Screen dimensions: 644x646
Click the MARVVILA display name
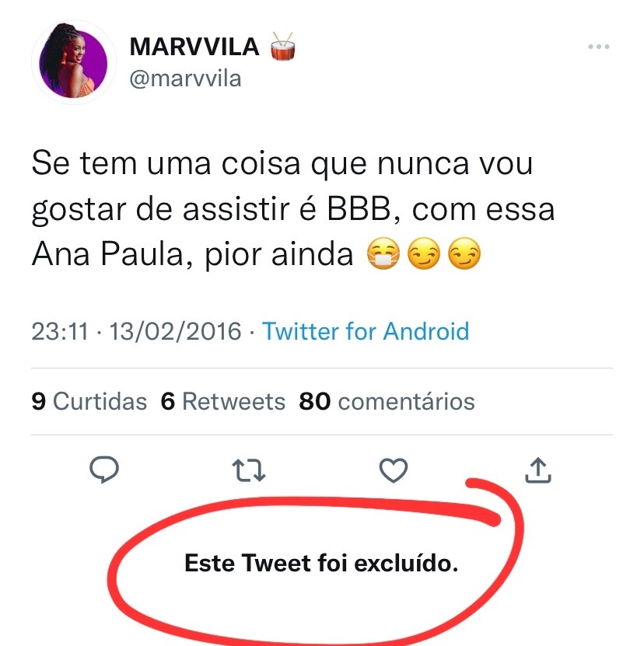tap(194, 47)
